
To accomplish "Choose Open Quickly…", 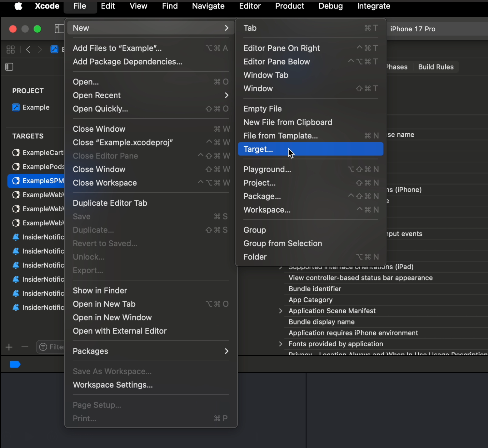I will 151,109.
